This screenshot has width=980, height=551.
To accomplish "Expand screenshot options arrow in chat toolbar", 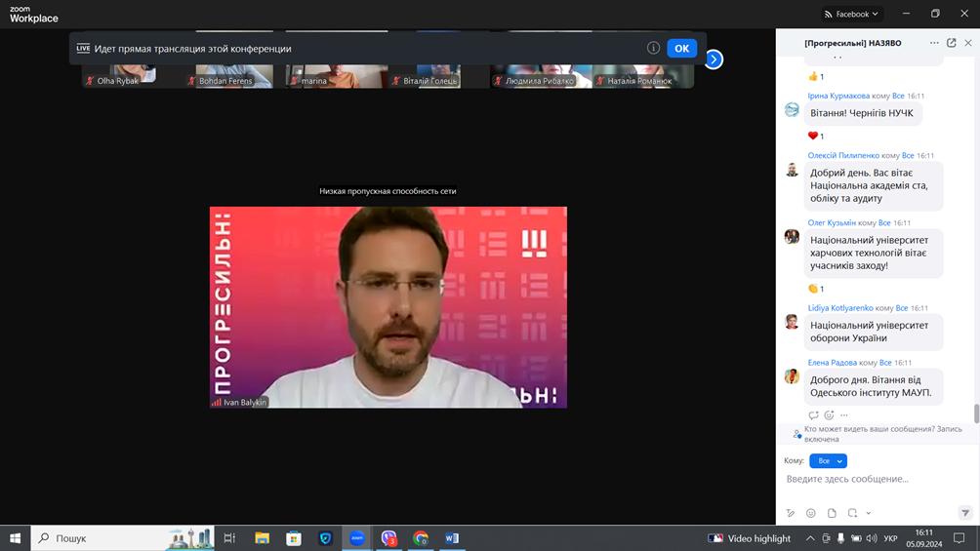I will pyautogui.click(x=869, y=513).
